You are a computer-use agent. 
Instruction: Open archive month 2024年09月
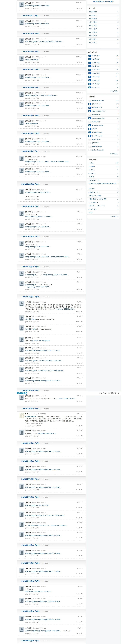95,59
